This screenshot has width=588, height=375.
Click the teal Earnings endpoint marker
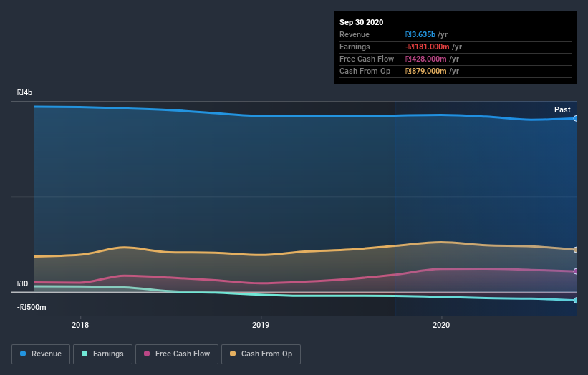(575, 301)
